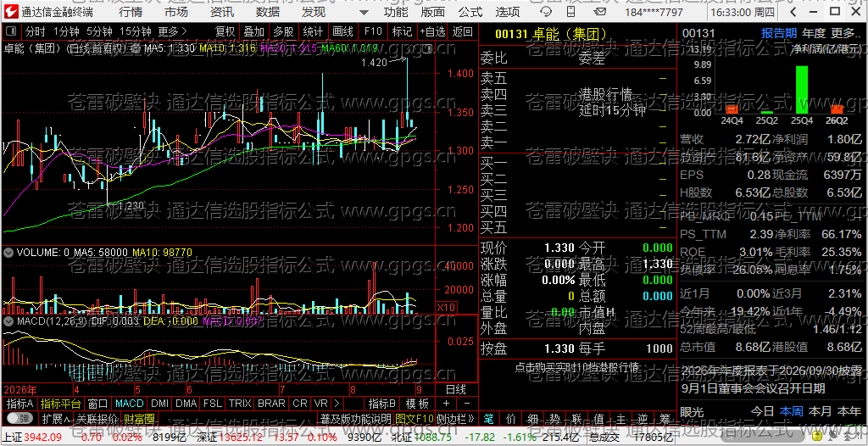This screenshot has width=868, height=446.
Task: Select the DMI indicator tab
Action: 160,403
